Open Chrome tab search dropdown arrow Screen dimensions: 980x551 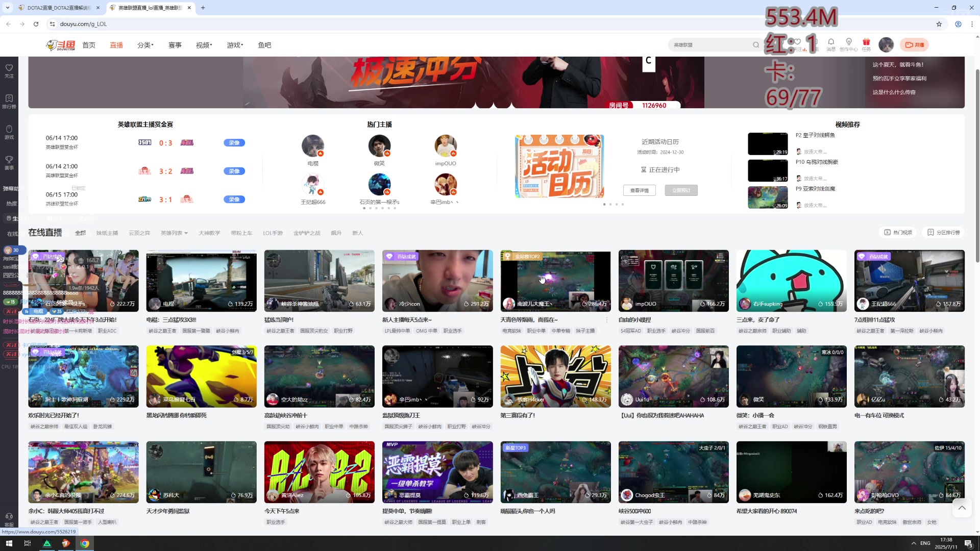(x=7, y=8)
